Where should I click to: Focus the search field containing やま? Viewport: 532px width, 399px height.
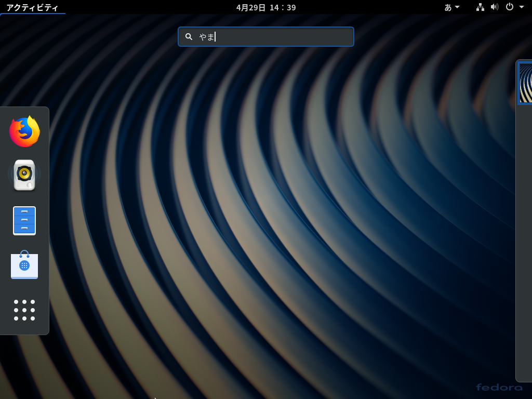click(266, 37)
